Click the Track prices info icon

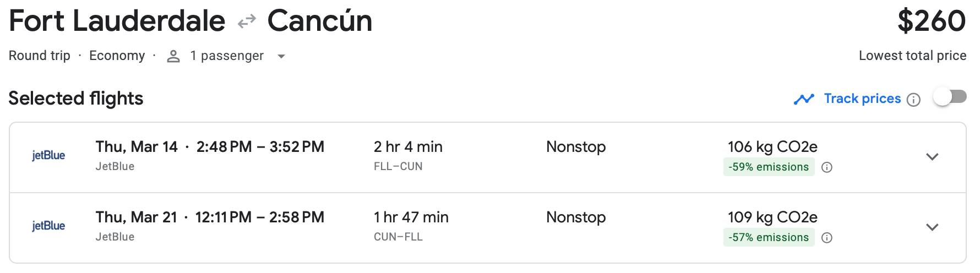click(913, 100)
